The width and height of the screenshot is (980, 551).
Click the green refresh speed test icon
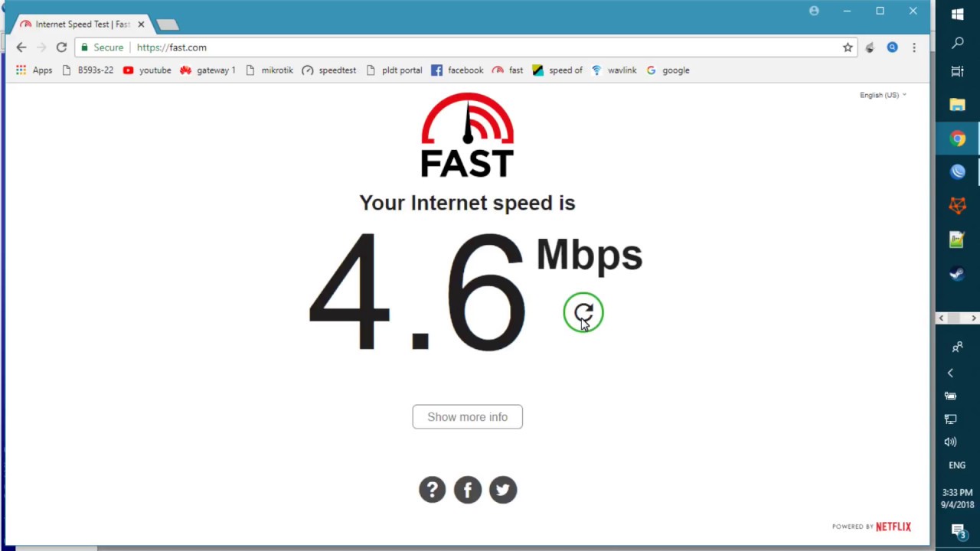(x=583, y=312)
